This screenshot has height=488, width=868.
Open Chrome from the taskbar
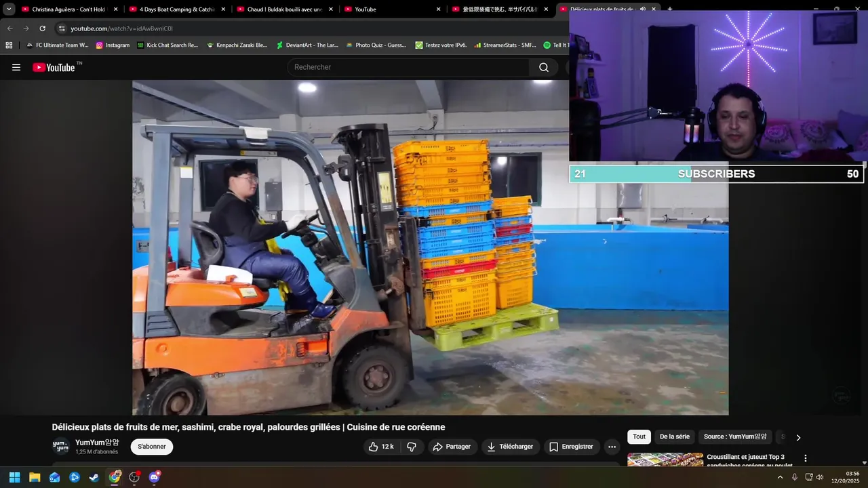pyautogui.click(x=115, y=477)
